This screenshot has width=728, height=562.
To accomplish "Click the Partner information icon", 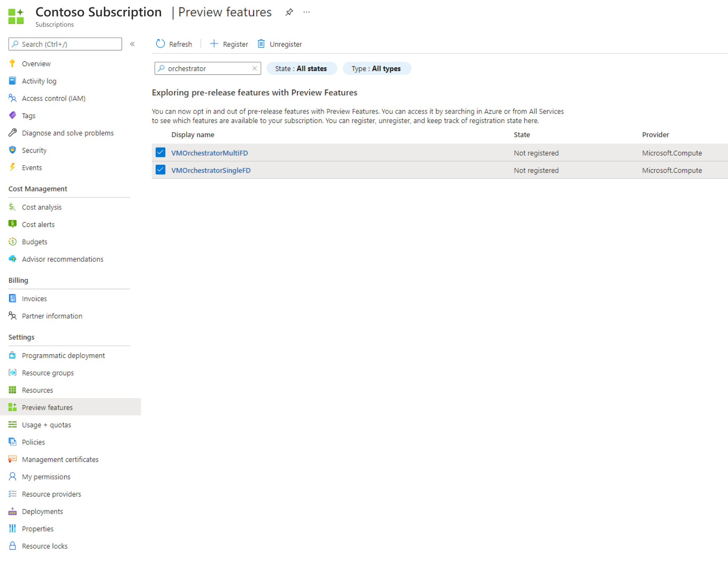I will (x=13, y=316).
